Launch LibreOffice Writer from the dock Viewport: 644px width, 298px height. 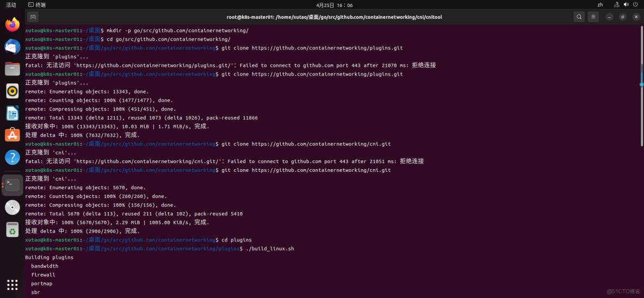point(13,113)
